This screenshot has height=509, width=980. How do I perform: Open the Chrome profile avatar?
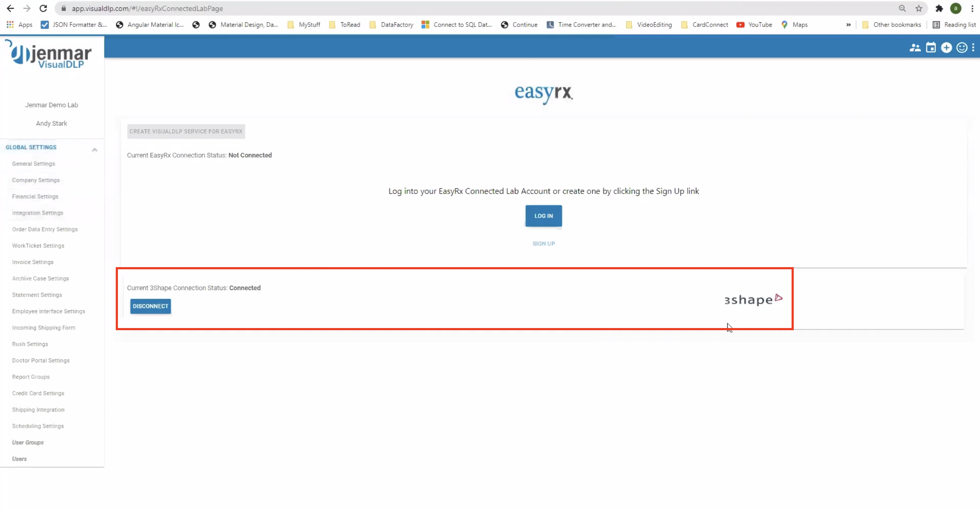(x=956, y=8)
